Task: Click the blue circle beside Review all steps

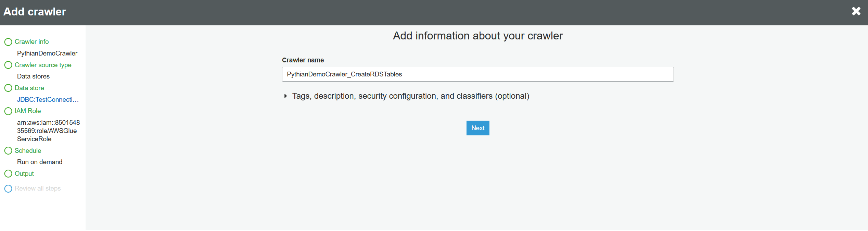Action: (x=8, y=189)
